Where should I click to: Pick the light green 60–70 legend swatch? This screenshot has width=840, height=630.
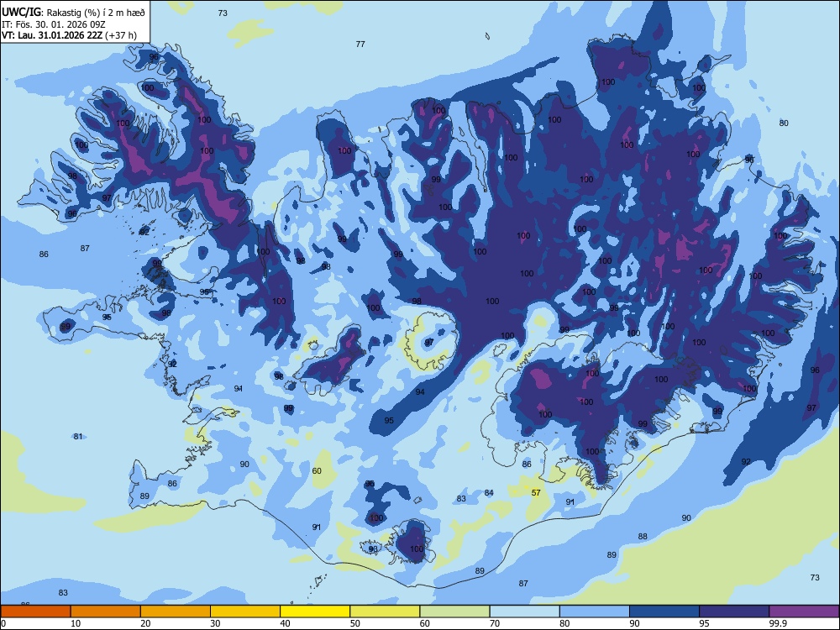[454, 612]
